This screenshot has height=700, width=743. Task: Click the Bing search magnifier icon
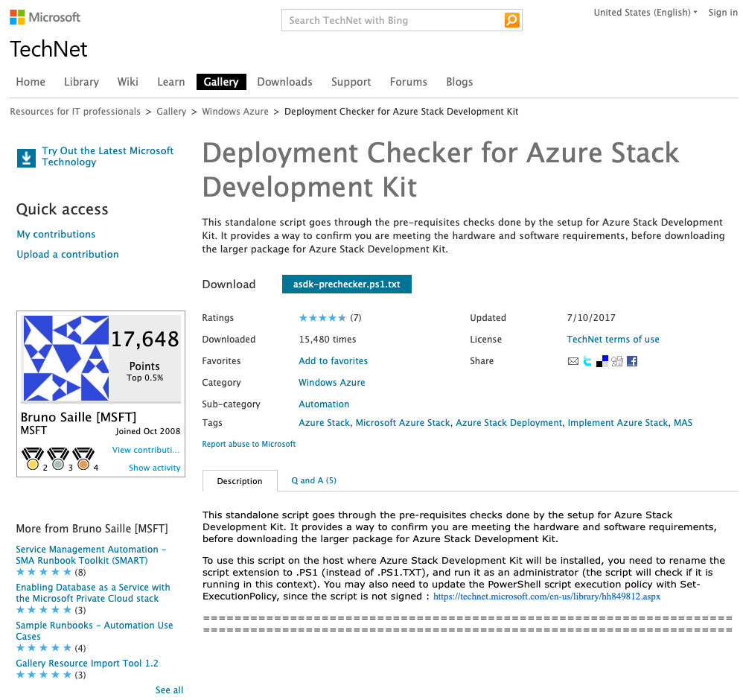click(511, 20)
